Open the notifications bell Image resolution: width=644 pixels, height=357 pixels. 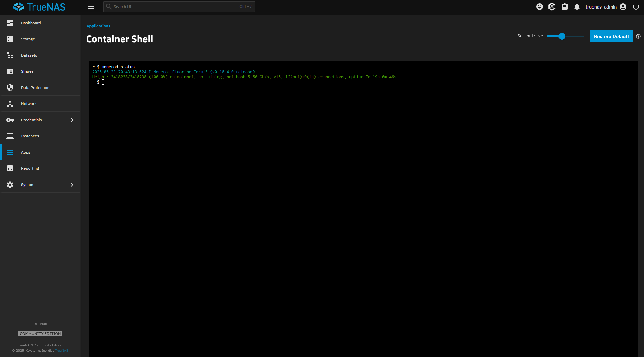coord(577,6)
